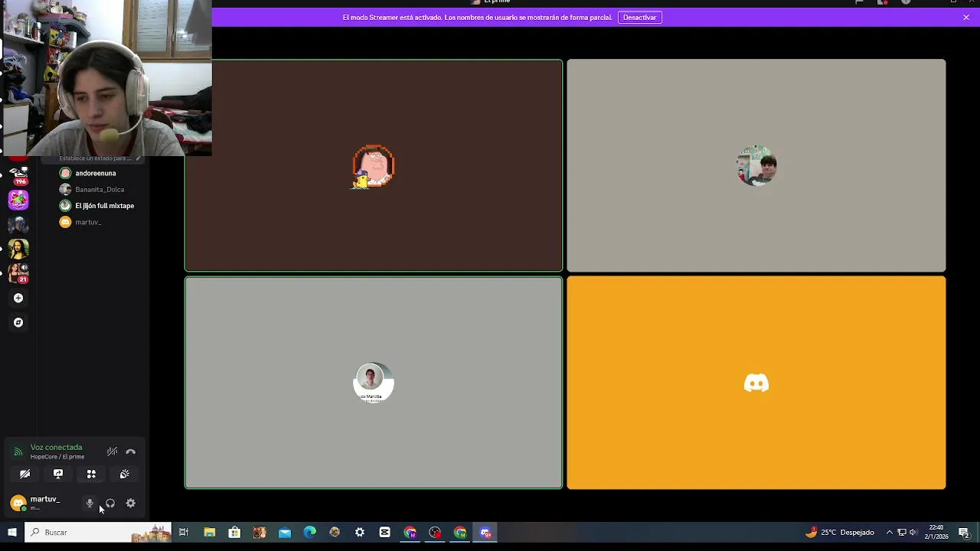Click Voz conectada status text
980x551 pixels.
point(56,447)
